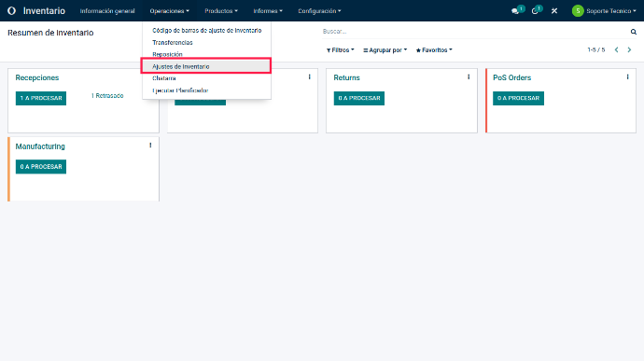Open the conversations chat icon
Image resolution: width=644 pixels, height=361 pixels.
pyautogui.click(x=515, y=11)
